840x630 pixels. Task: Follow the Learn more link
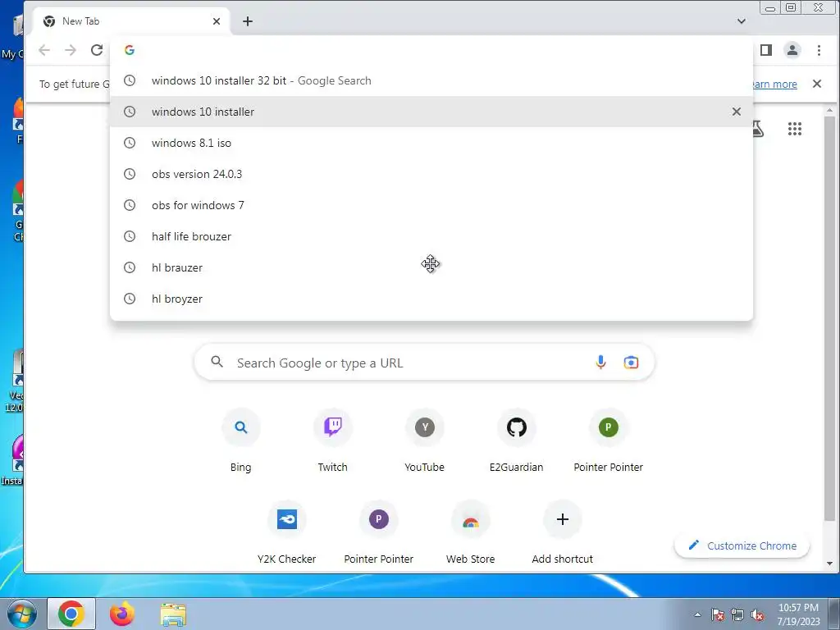[774, 84]
